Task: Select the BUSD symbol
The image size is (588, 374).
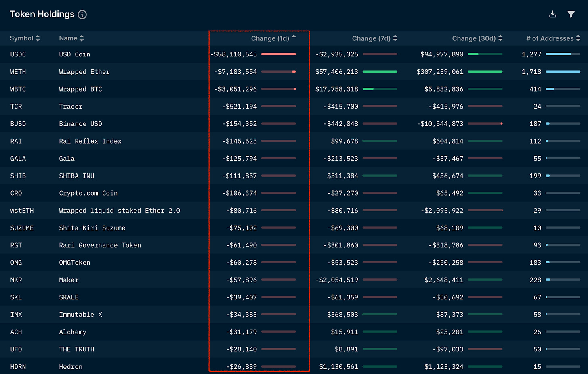Action: 18,124
